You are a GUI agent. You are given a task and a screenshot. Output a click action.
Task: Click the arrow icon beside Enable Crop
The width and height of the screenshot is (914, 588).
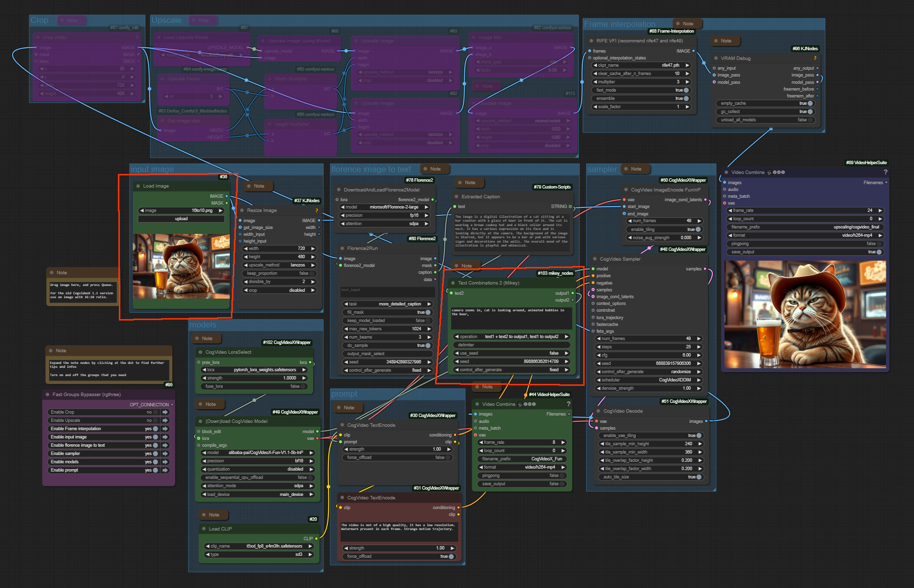165,412
